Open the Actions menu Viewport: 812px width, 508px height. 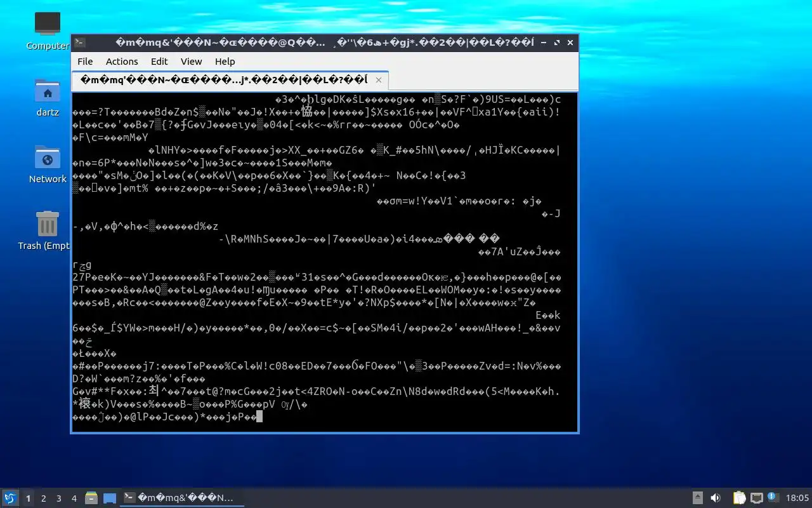(122, 62)
